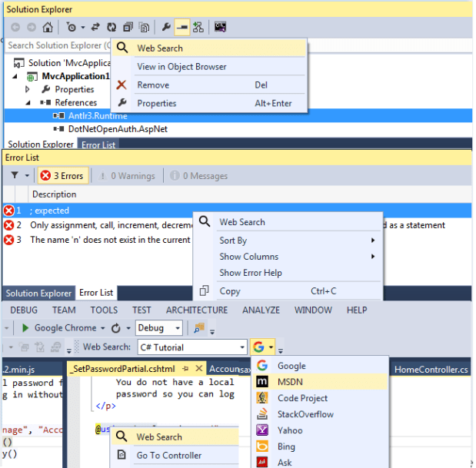Select Google from the search engine list
This screenshot has width=476, height=468.
[320, 366]
